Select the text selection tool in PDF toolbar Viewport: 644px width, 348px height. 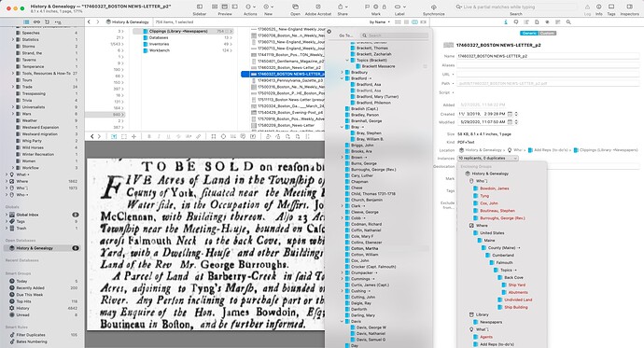114,136
